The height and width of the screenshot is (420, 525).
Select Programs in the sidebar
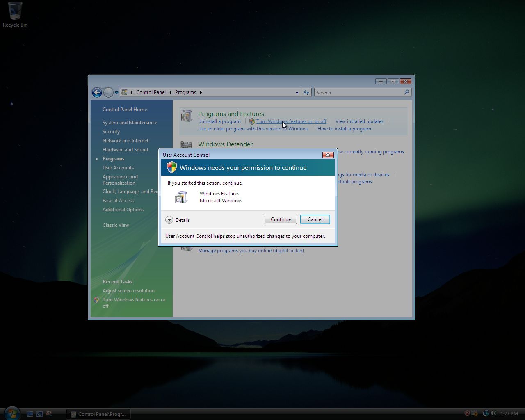(113, 159)
